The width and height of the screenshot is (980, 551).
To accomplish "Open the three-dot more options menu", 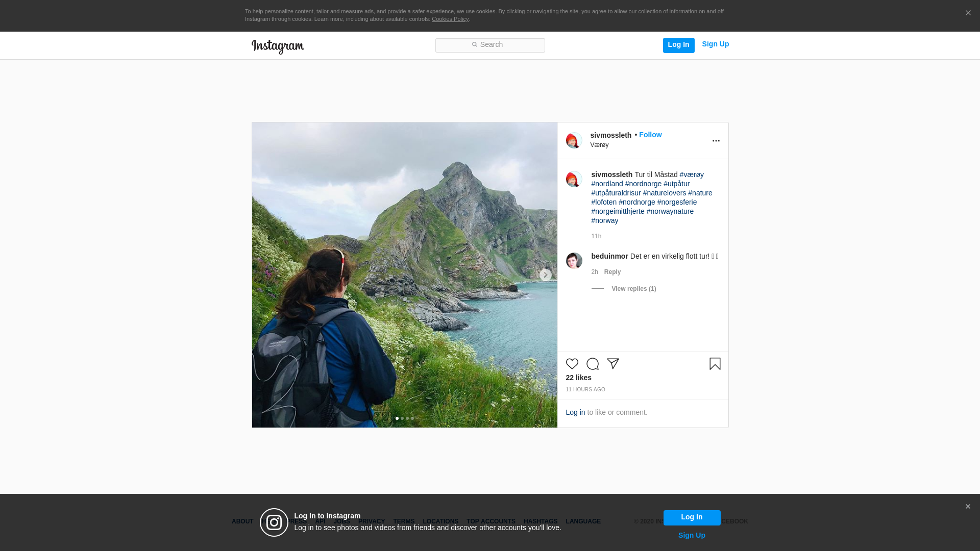I will pos(716,141).
